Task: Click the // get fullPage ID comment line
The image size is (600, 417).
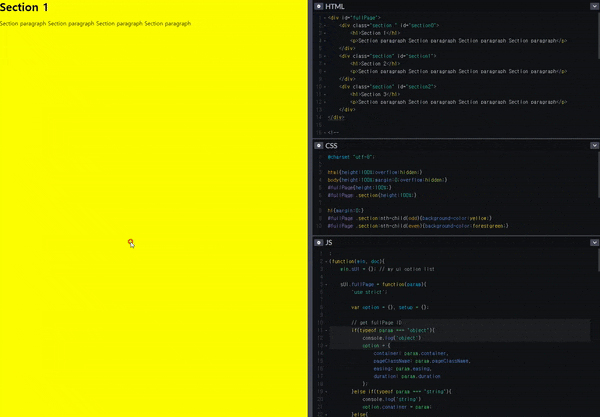Action: click(376, 323)
